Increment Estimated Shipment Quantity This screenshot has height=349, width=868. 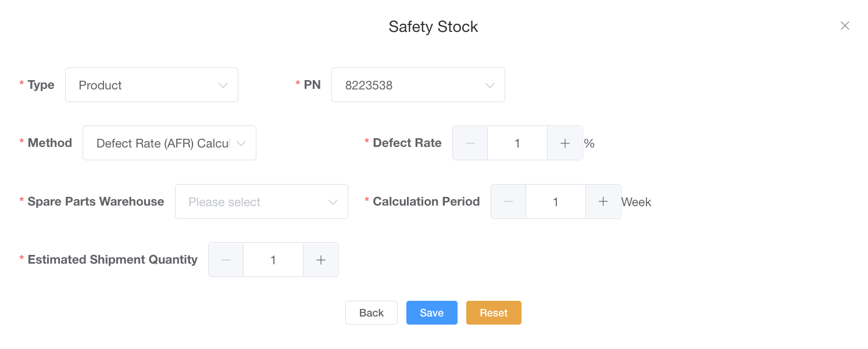coord(320,260)
